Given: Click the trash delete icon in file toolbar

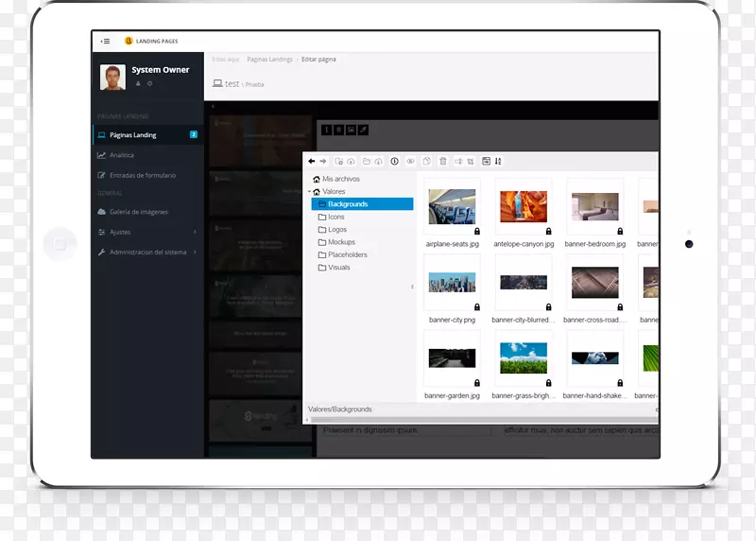Looking at the screenshot, I should pyautogui.click(x=442, y=162).
